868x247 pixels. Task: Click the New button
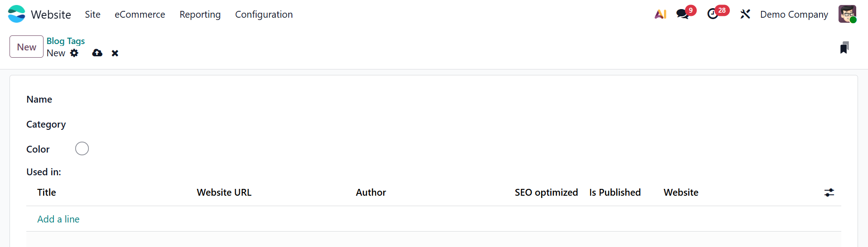pyautogui.click(x=26, y=47)
